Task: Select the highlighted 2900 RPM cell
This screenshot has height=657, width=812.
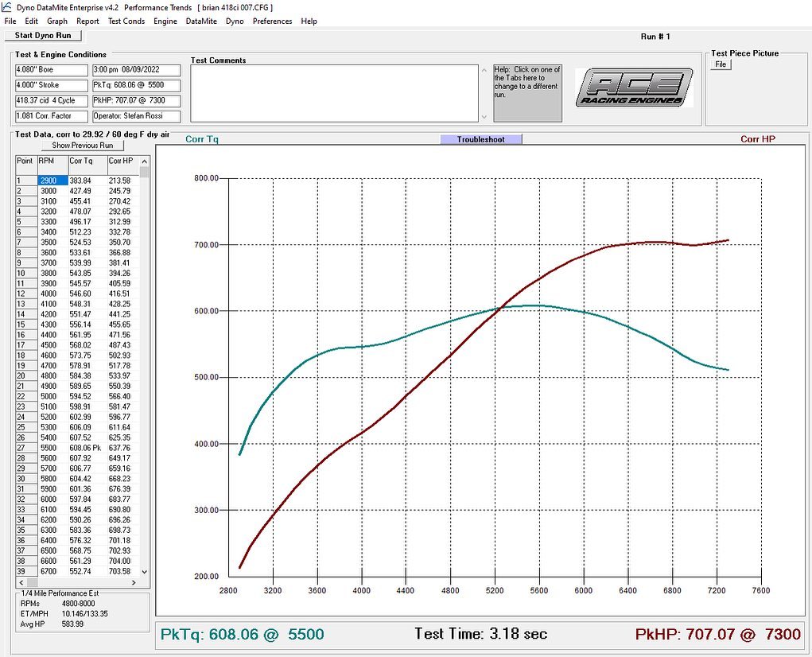Action: coord(52,181)
